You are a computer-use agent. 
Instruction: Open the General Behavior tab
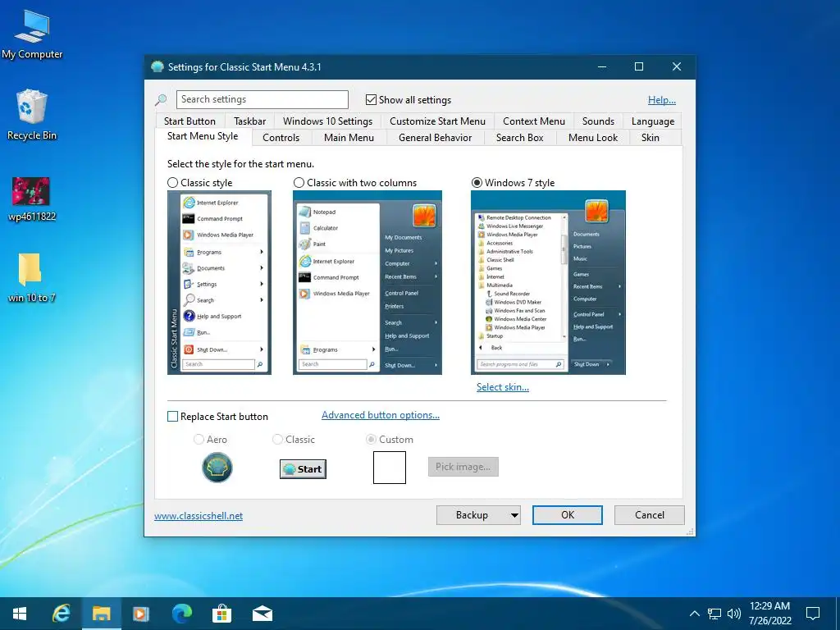click(435, 138)
